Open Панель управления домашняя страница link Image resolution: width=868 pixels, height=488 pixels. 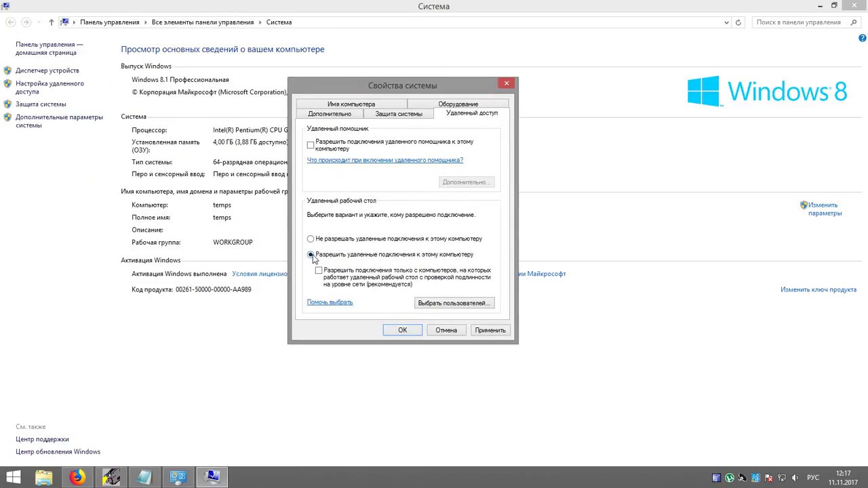point(49,49)
